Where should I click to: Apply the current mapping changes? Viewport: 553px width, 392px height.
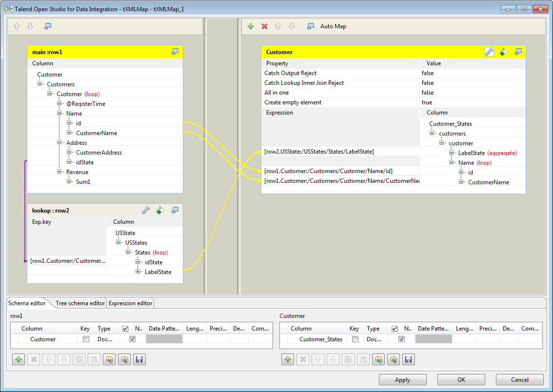(402, 379)
